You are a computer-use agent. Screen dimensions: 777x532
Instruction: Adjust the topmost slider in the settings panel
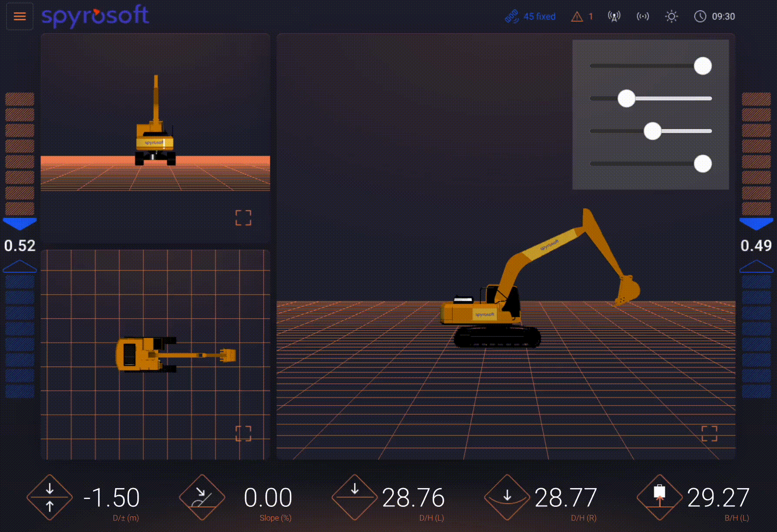click(703, 66)
